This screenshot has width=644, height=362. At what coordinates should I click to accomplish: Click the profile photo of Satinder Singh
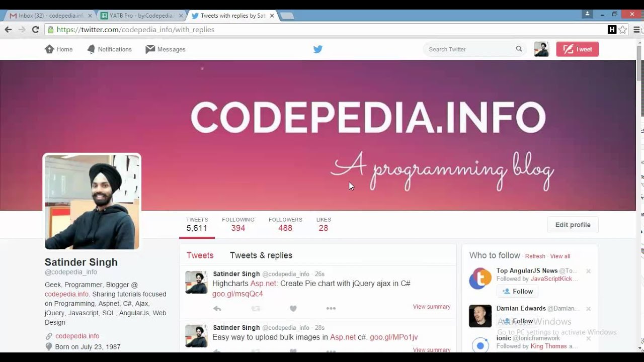pyautogui.click(x=92, y=202)
